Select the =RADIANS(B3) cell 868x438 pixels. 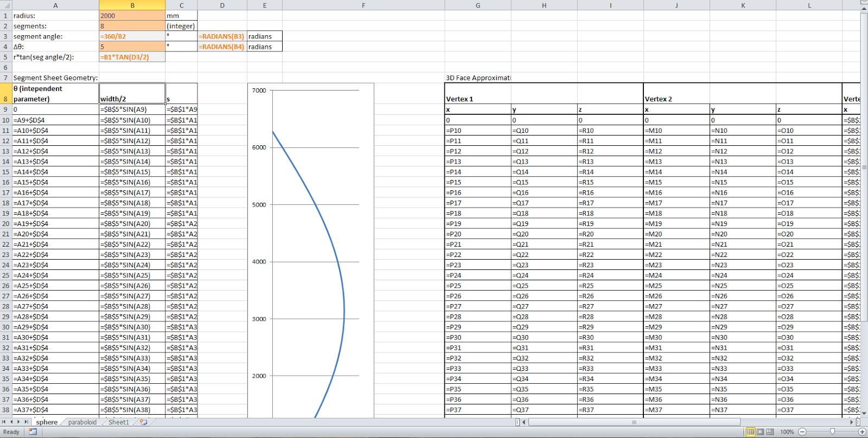pyautogui.click(x=222, y=36)
